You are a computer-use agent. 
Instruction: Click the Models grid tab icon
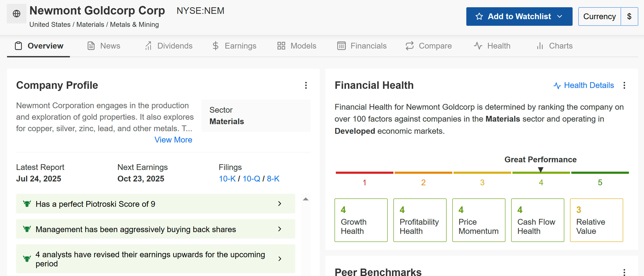tap(281, 46)
